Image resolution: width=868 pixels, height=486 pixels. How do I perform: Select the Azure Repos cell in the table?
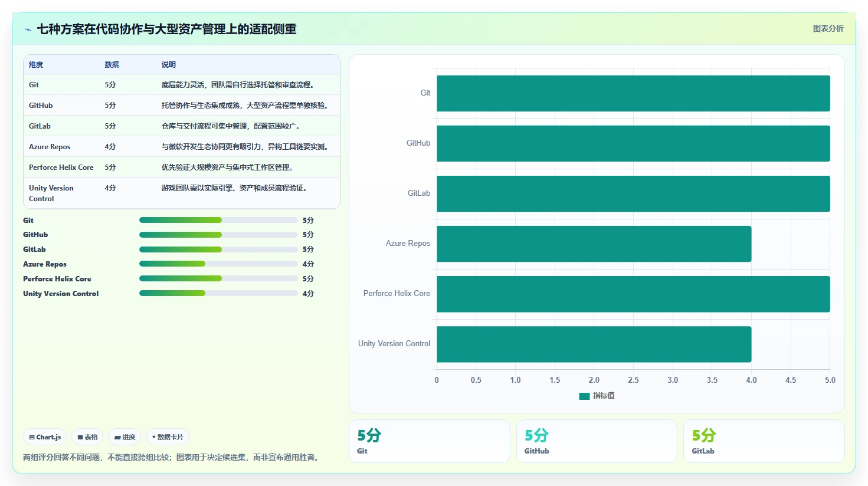pos(50,147)
